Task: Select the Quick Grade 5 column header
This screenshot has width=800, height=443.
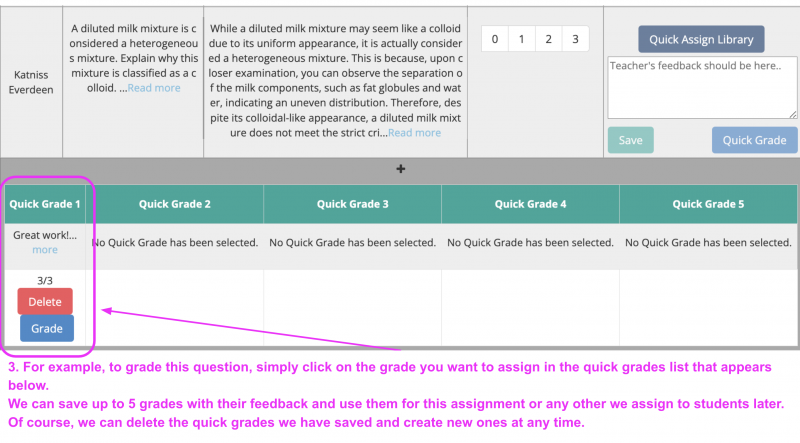Action: (x=708, y=204)
